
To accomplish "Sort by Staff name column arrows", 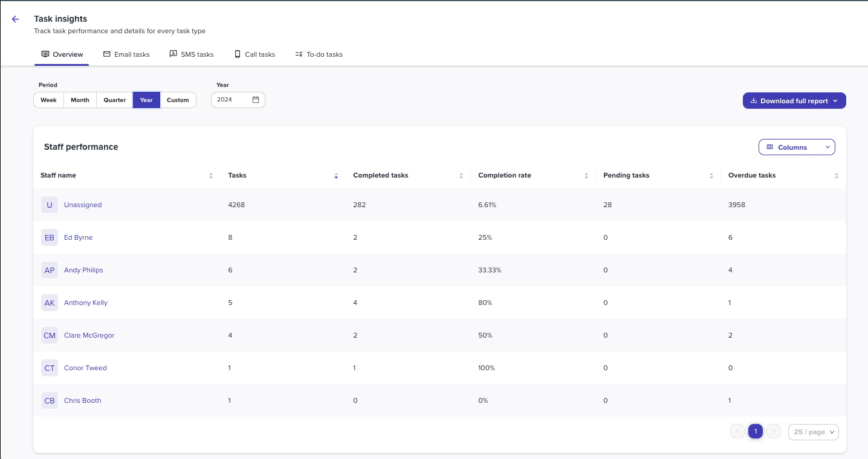I will pos(211,176).
